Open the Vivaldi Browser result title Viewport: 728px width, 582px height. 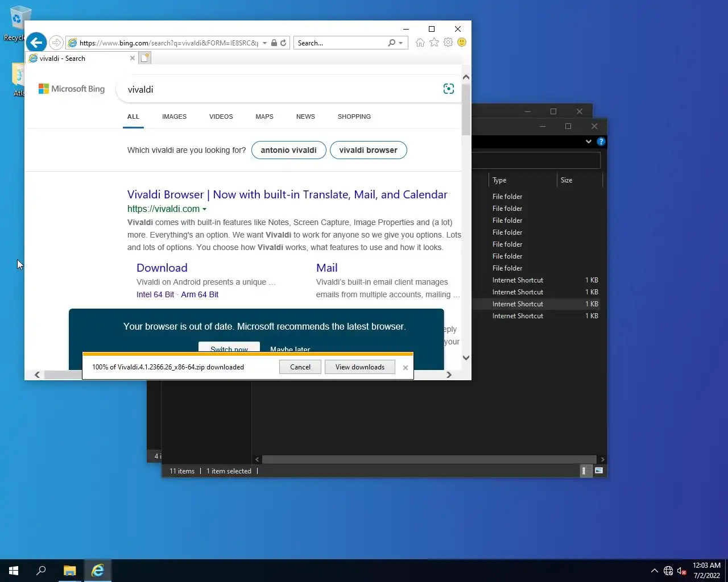pyautogui.click(x=287, y=194)
